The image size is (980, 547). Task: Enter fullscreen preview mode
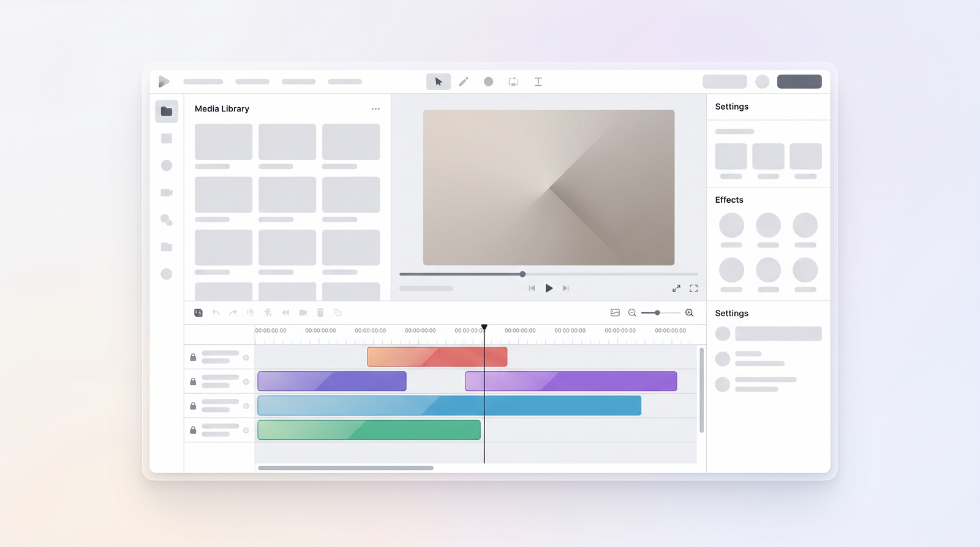pos(693,288)
